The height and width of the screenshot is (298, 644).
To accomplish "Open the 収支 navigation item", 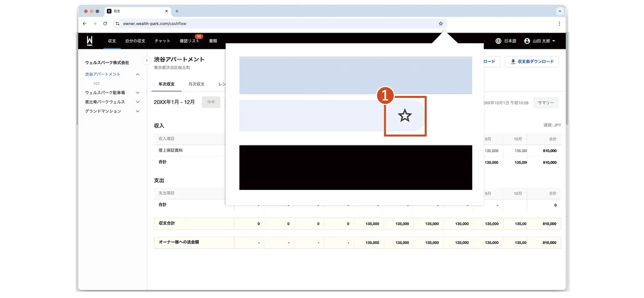I will tap(112, 41).
